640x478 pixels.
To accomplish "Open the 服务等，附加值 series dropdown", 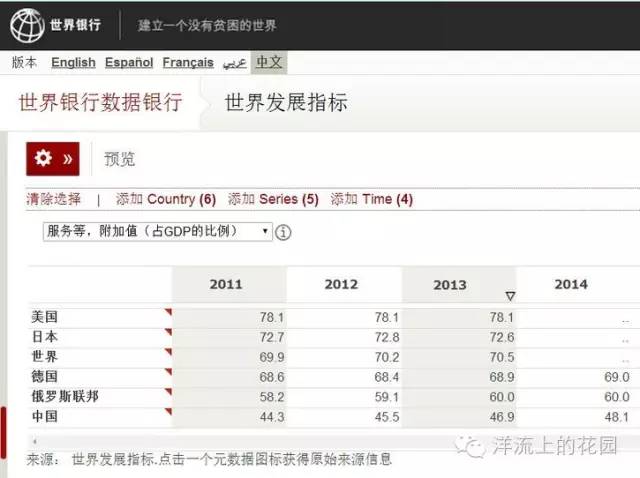I will 158,231.
